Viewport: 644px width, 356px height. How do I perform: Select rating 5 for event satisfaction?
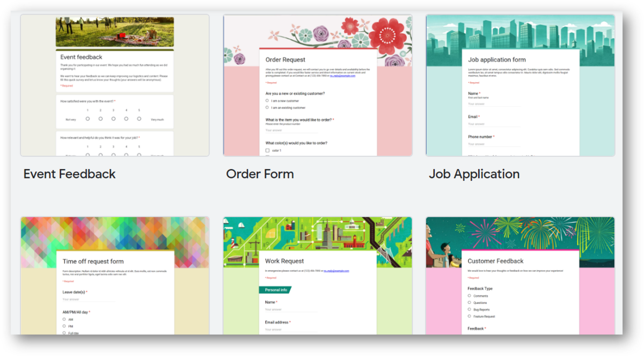coord(139,119)
